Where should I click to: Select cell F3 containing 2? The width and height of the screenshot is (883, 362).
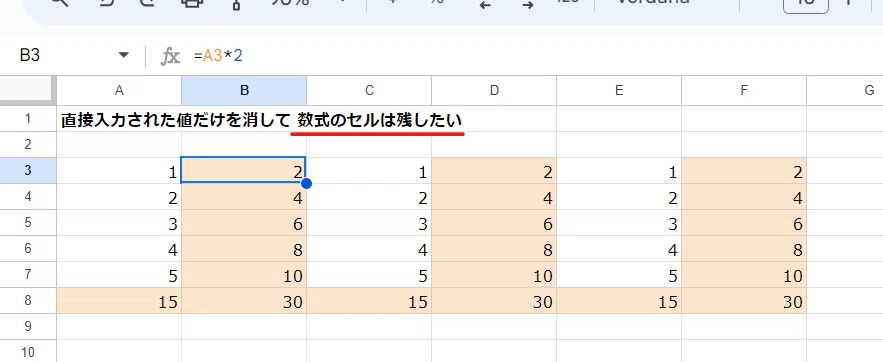tap(744, 171)
